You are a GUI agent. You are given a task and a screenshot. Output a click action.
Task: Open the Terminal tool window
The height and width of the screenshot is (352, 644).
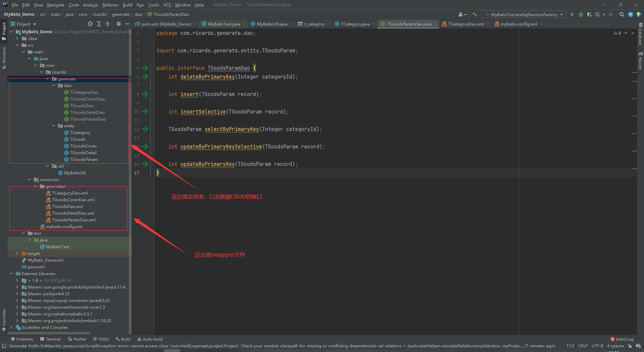coord(50,339)
